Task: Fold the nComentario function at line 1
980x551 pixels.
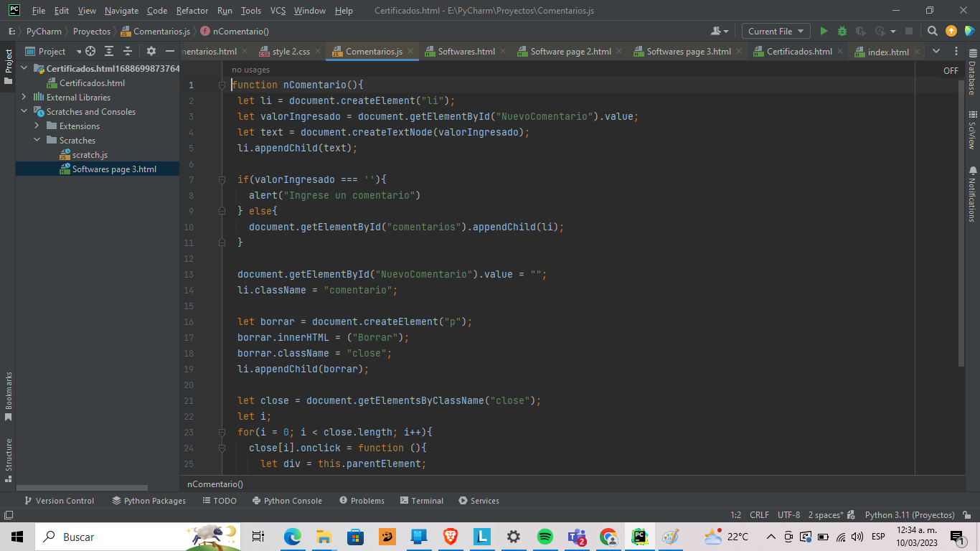Action: coord(222,85)
